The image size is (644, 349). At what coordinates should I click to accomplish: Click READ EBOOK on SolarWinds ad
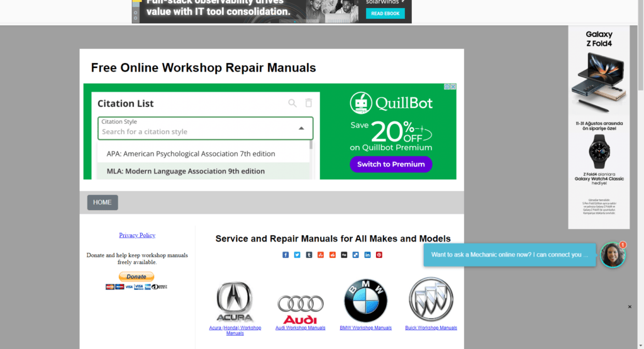tap(386, 14)
